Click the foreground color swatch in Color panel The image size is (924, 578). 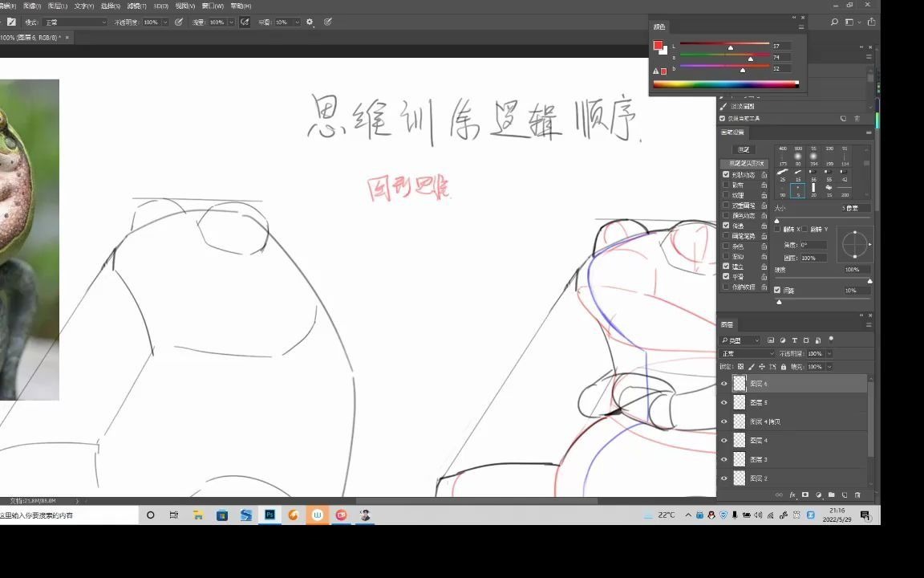tap(658, 46)
